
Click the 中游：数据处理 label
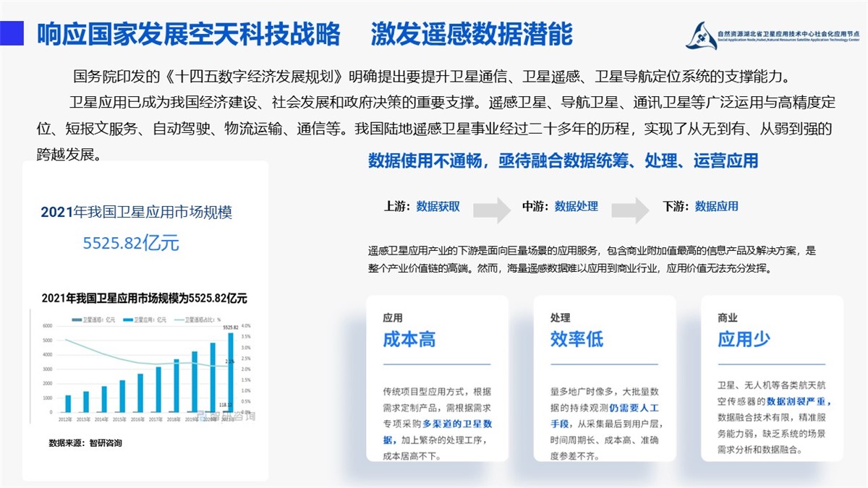click(x=561, y=206)
